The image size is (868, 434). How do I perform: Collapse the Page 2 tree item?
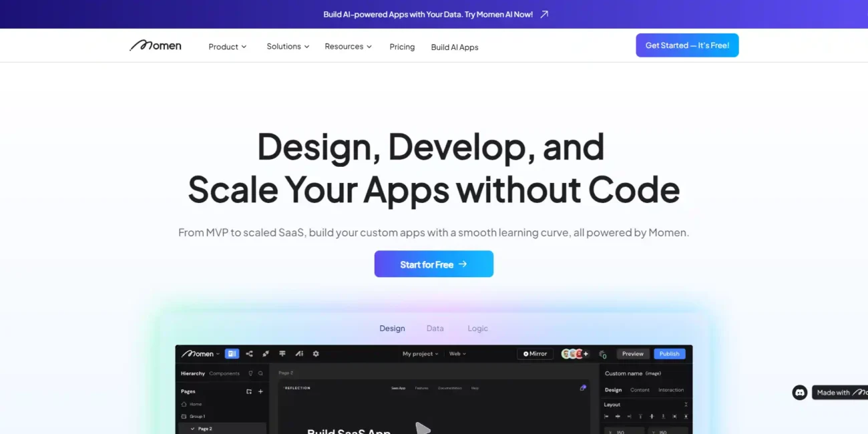193,429
